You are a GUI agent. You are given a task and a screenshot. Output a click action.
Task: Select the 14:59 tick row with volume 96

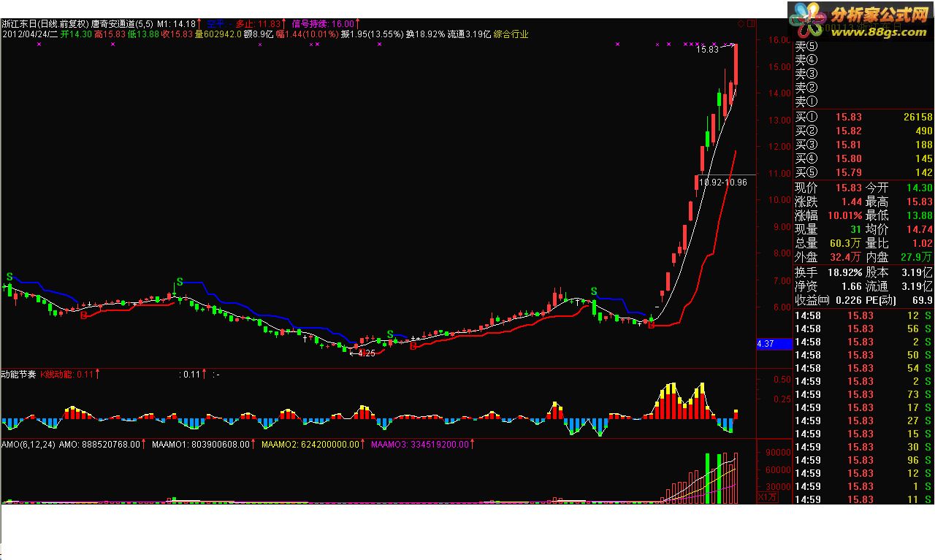point(864,460)
